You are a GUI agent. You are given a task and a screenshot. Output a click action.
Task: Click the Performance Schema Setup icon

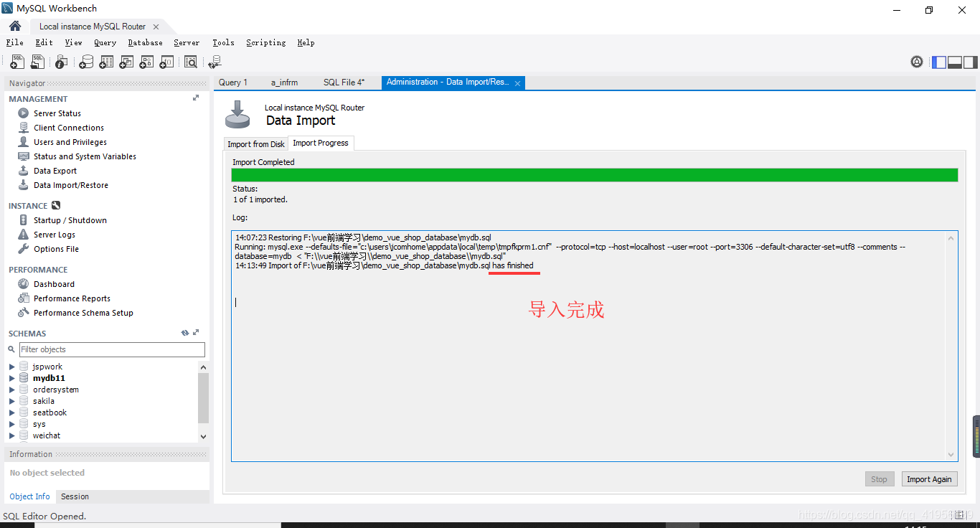pos(23,313)
